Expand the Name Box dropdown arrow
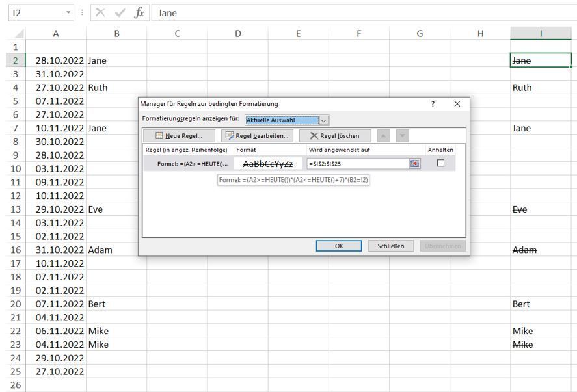This screenshot has width=577, height=392. [x=68, y=13]
